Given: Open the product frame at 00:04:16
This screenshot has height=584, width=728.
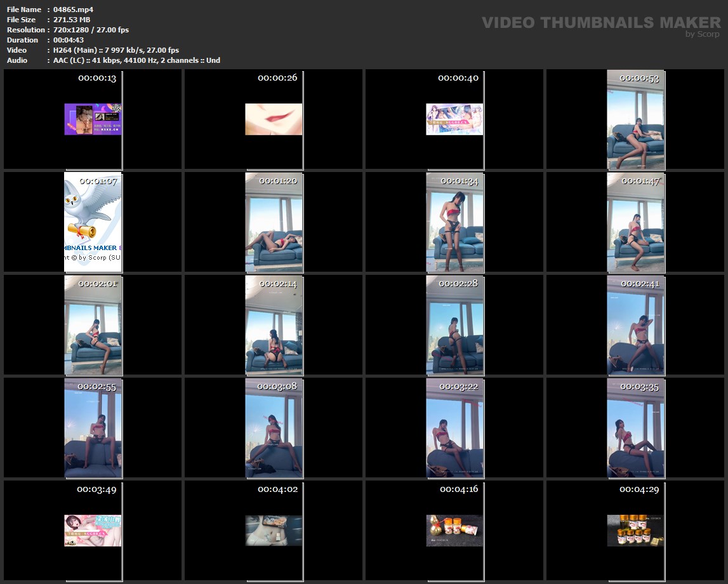Looking at the screenshot, I should pyautogui.click(x=454, y=531).
